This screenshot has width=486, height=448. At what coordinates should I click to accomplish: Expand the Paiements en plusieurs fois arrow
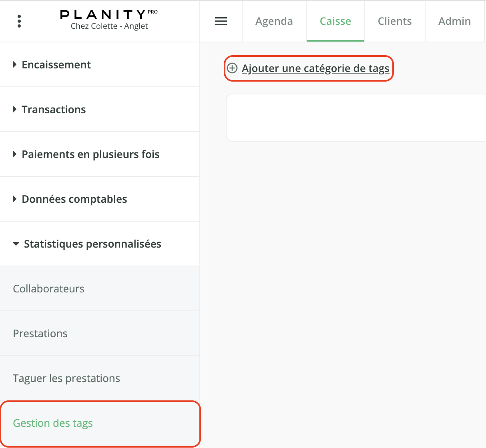pos(14,154)
